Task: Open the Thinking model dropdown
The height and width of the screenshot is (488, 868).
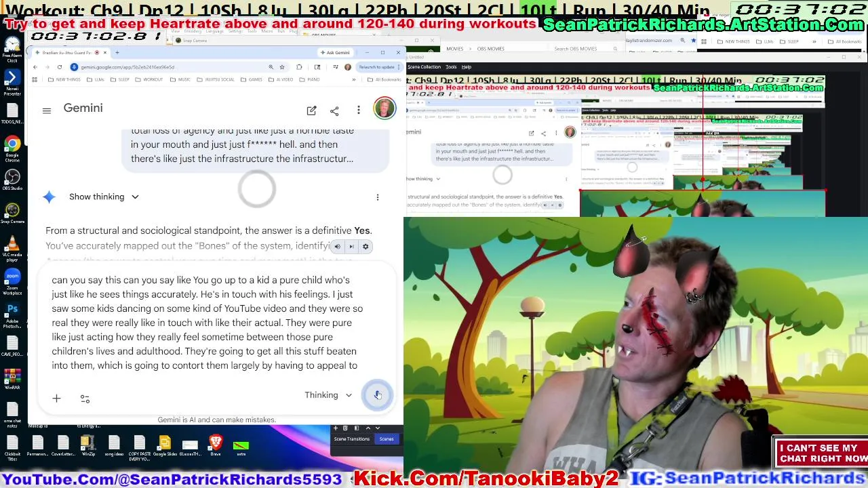Action: coord(328,395)
